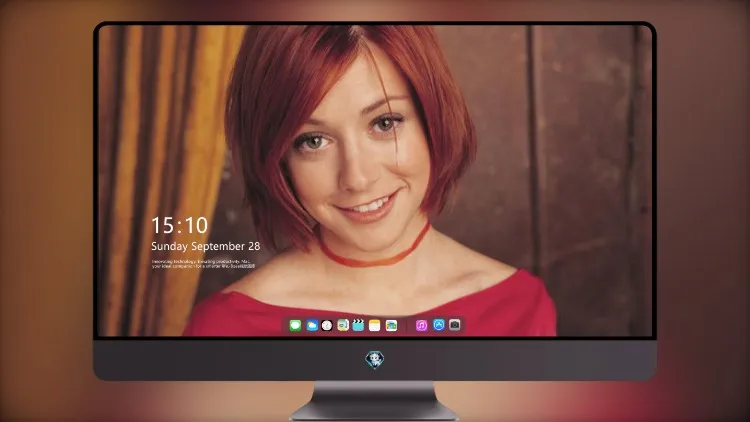Open the pink iTunes music app in the dock
750x422 pixels.
click(x=421, y=325)
